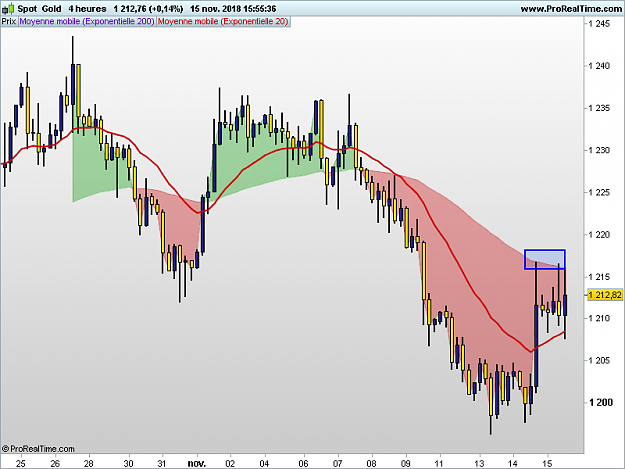Click the date label 04 on time axis

[264, 463]
